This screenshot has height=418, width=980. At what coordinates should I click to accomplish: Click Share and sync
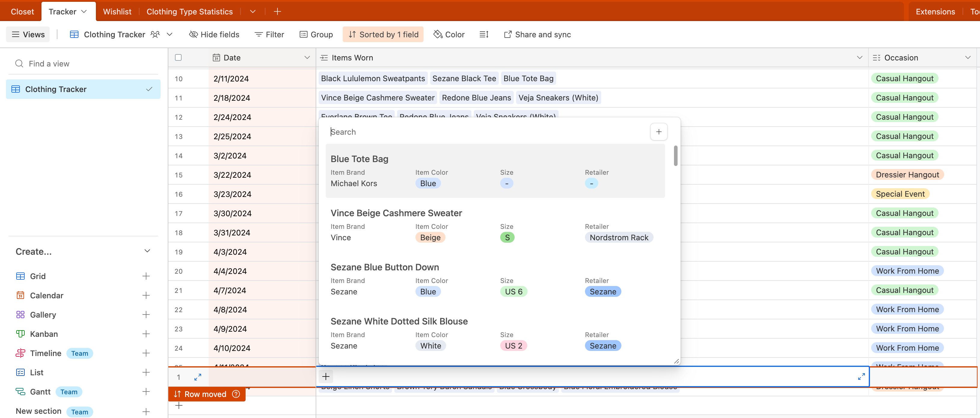(x=537, y=34)
